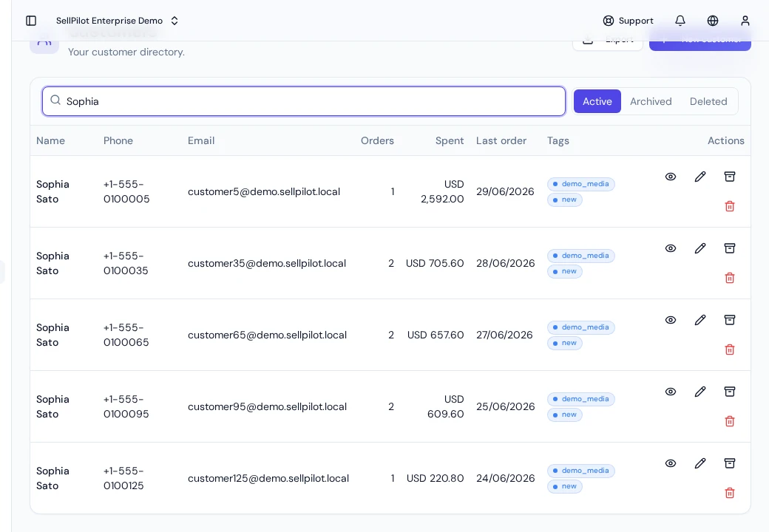The width and height of the screenshot is (769, 532).
Task: Archive customer65 row
Action: coord(730,320)
